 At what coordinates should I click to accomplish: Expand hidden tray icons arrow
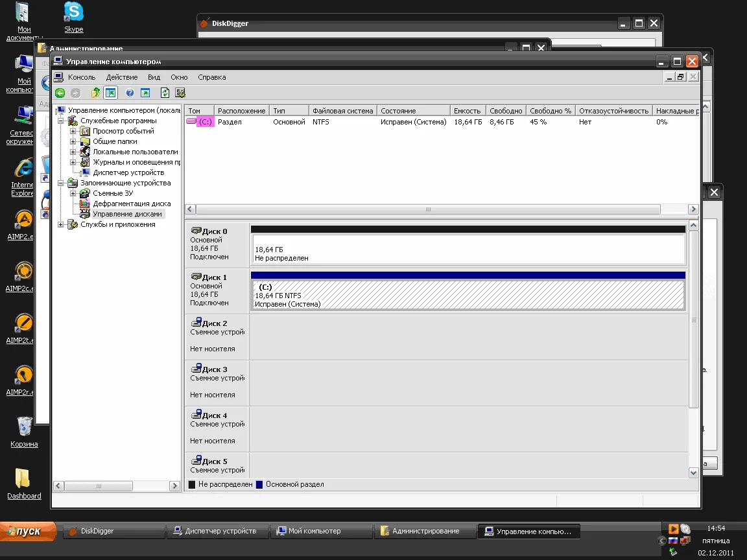pyautogui.click(x=661, y=541)
